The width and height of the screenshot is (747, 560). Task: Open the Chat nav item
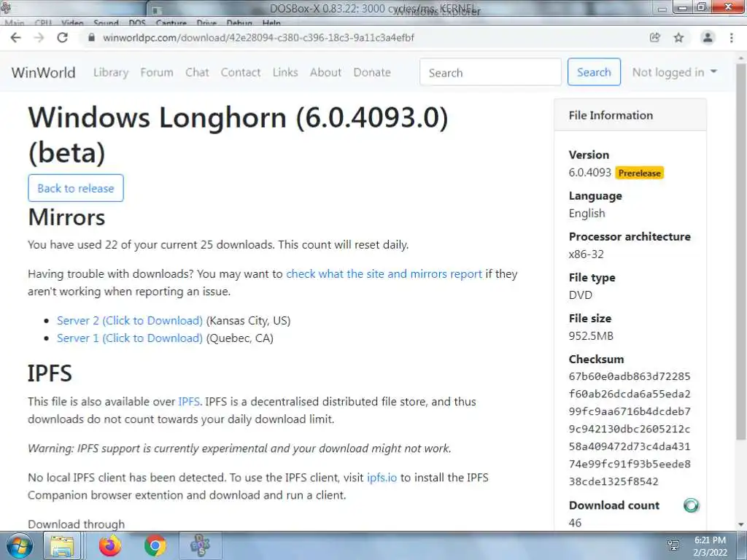pos(197,72)
